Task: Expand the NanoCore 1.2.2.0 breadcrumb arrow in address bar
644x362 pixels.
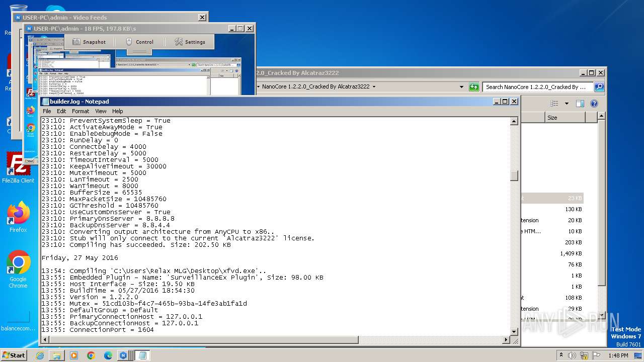Action: [374, 86]
